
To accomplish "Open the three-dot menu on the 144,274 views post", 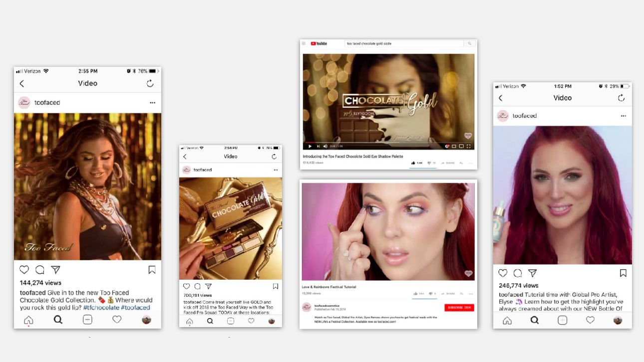I will point(152,103).
